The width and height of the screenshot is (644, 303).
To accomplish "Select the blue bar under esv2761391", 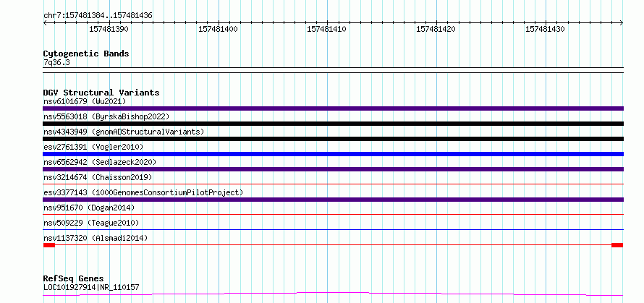I will click(x=333, y=154).
